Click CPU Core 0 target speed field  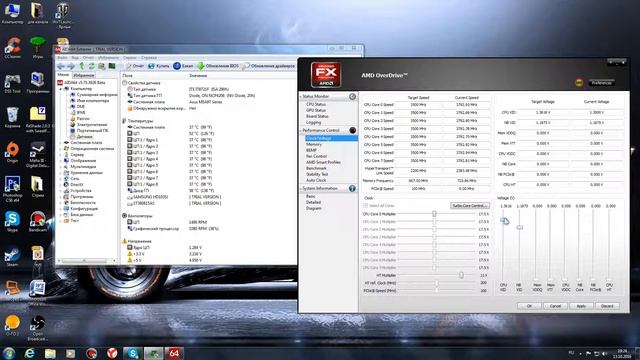[418, 105]
